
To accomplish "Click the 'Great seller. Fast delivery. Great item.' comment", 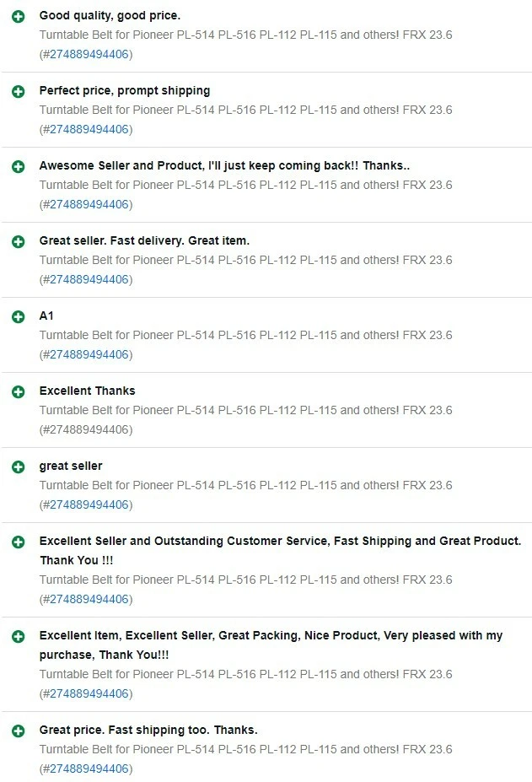I will 144,241.
